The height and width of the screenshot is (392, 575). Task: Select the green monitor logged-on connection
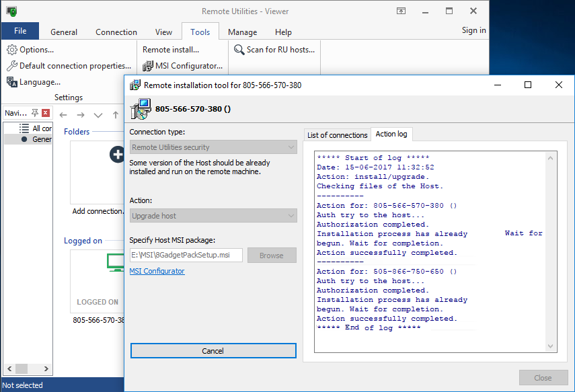point(116,262)
